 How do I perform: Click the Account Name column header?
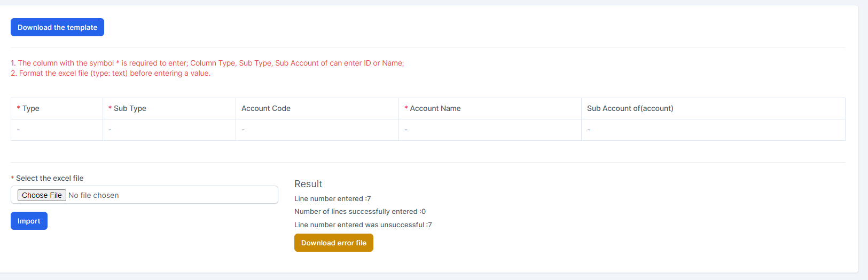[435, 108]
